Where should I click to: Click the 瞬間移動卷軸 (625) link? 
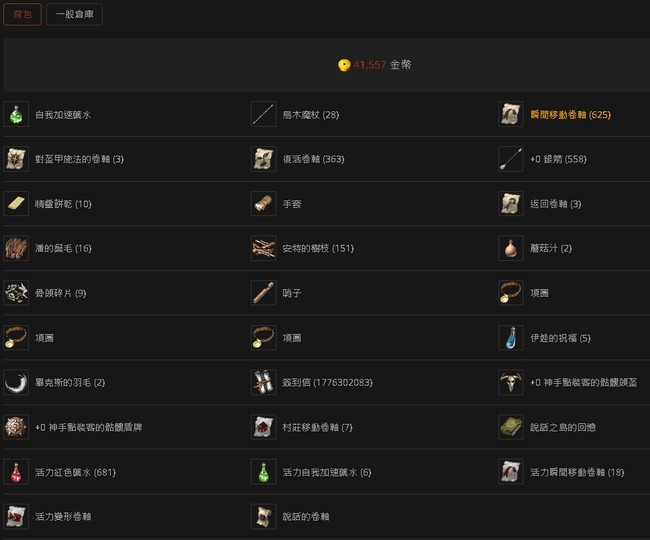(570, 115)
